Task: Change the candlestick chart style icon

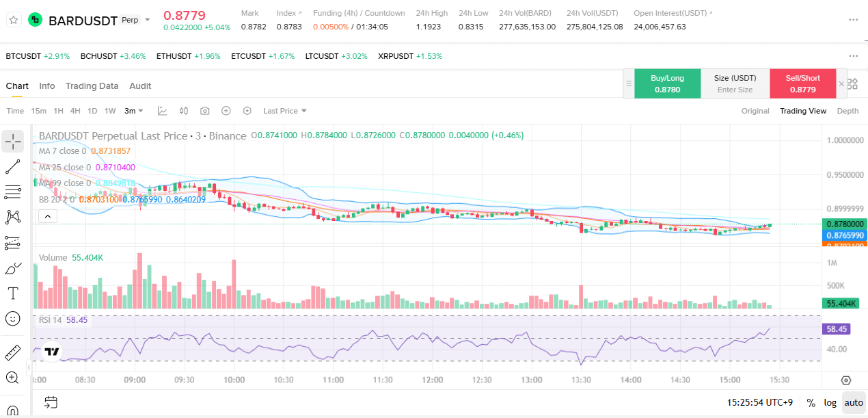Action: 183,111
